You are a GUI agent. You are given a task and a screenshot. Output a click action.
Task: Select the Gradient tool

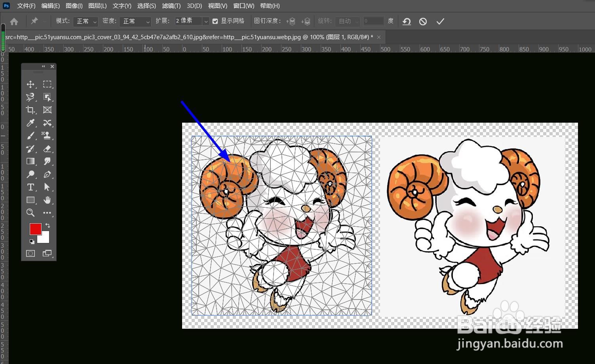tap(30, 161)
